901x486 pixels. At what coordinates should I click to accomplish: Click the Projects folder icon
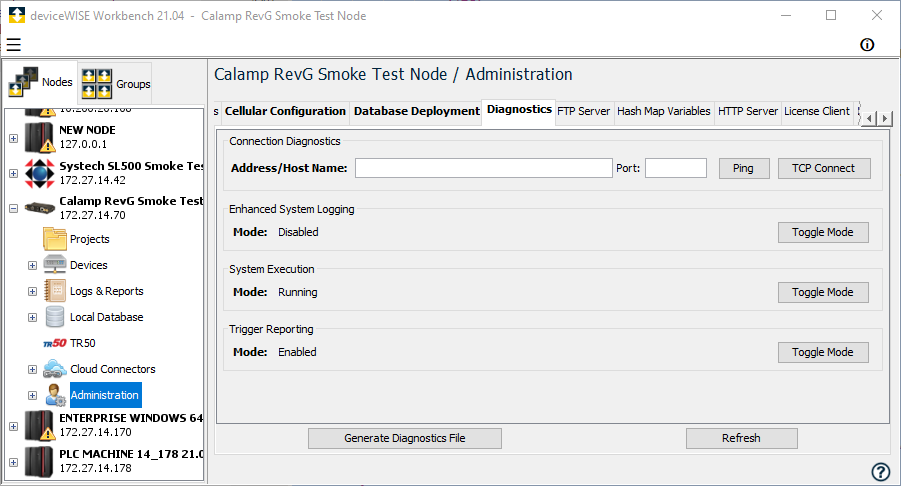click(x=55, y=239)
